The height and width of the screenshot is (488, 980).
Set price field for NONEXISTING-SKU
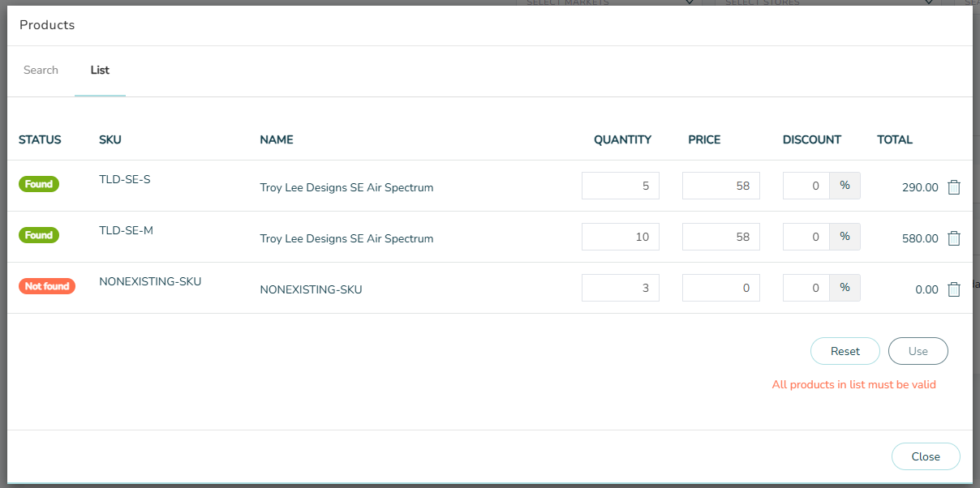pyautogui.click(x=720, y=288)
